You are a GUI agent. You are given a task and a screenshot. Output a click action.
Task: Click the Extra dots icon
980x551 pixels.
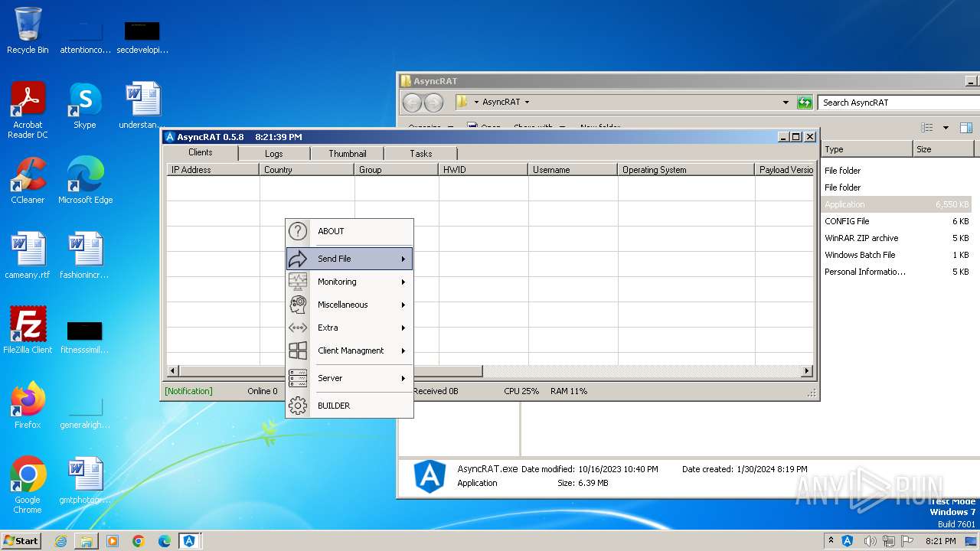(x=298, y=328)
